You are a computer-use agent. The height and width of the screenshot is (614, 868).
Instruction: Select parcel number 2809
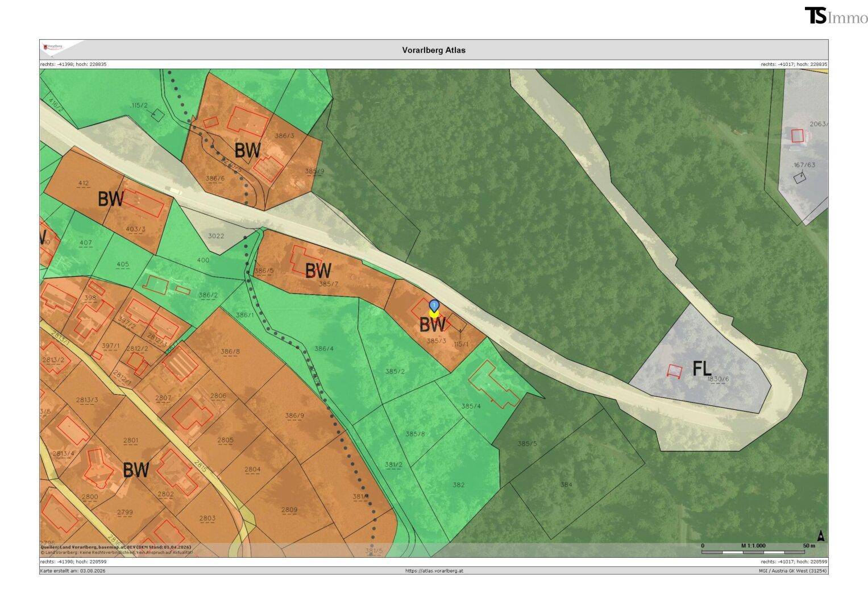(x=289, y=509)
